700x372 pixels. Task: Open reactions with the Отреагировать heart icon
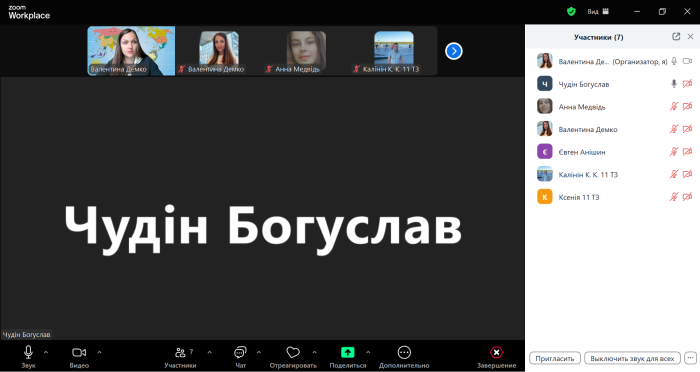(x=293, y=357)
